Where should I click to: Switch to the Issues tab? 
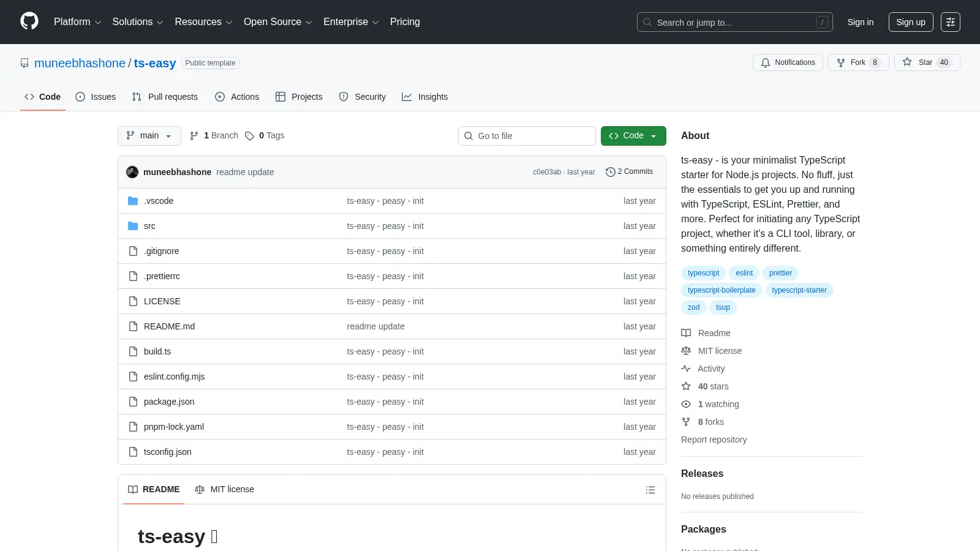96,97
